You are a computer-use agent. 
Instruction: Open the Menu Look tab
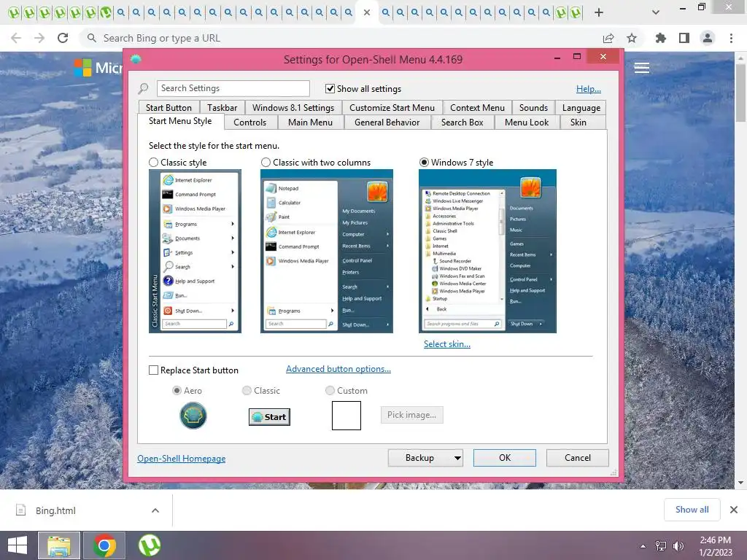[527, 122]
